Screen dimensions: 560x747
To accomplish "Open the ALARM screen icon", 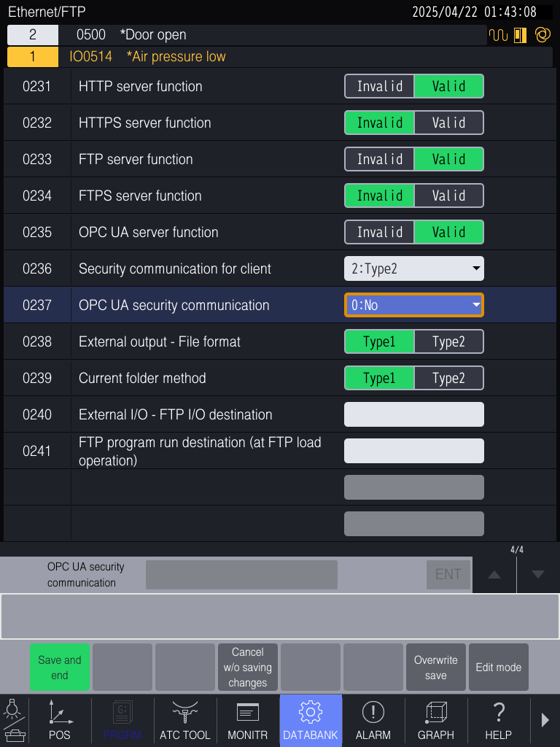I will click(373, 721).
